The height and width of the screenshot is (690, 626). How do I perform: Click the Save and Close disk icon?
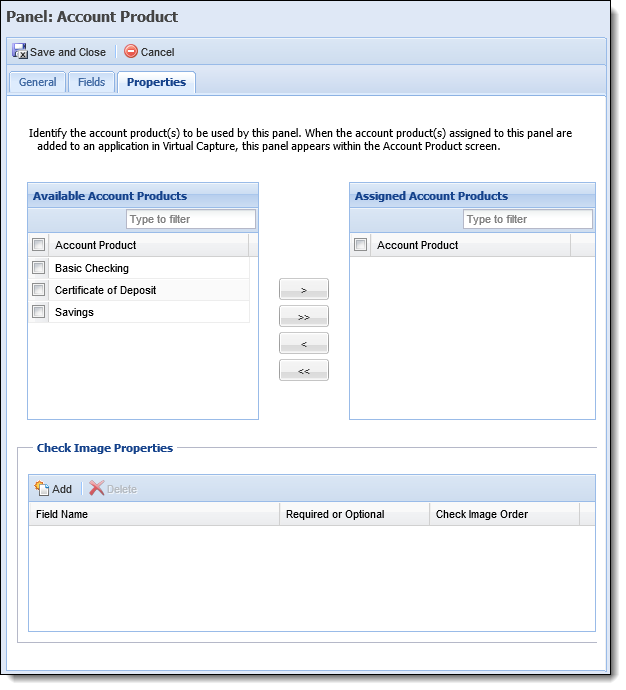click(19, 51)
